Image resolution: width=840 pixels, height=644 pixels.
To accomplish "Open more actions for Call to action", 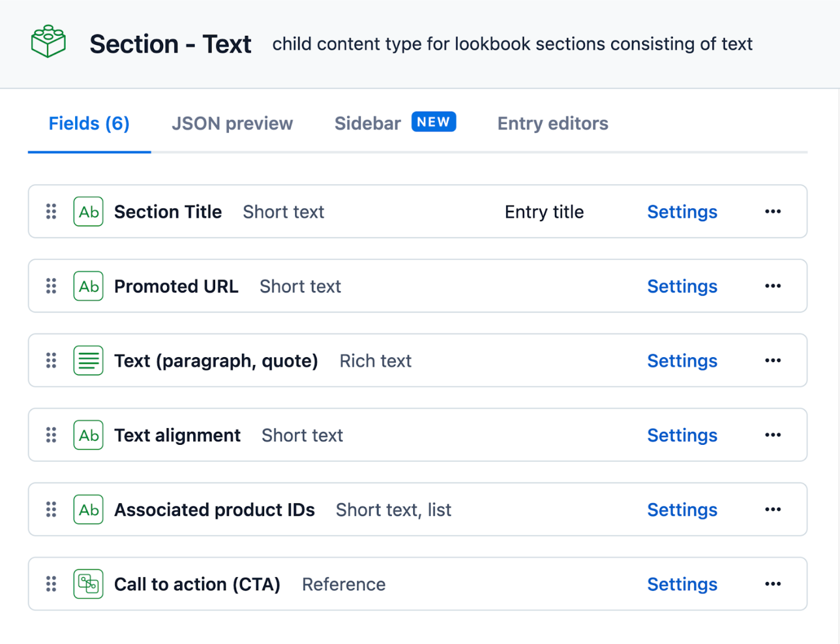I will point(773,584).
